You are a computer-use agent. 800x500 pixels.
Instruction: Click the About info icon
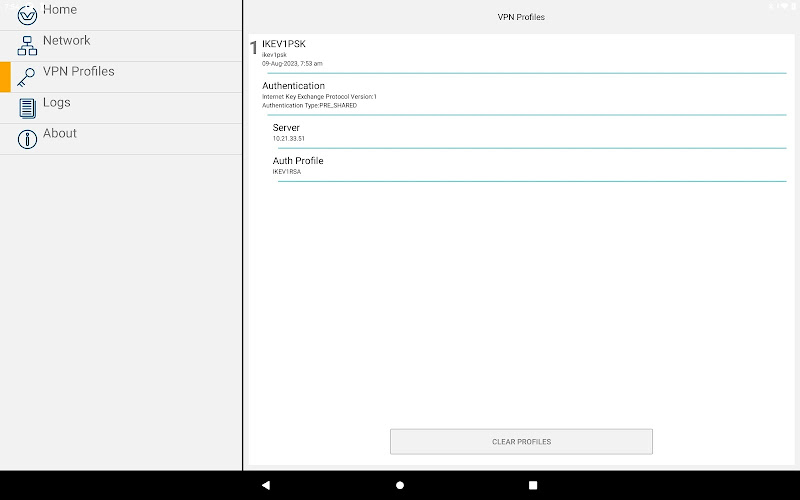click(27, 139)
